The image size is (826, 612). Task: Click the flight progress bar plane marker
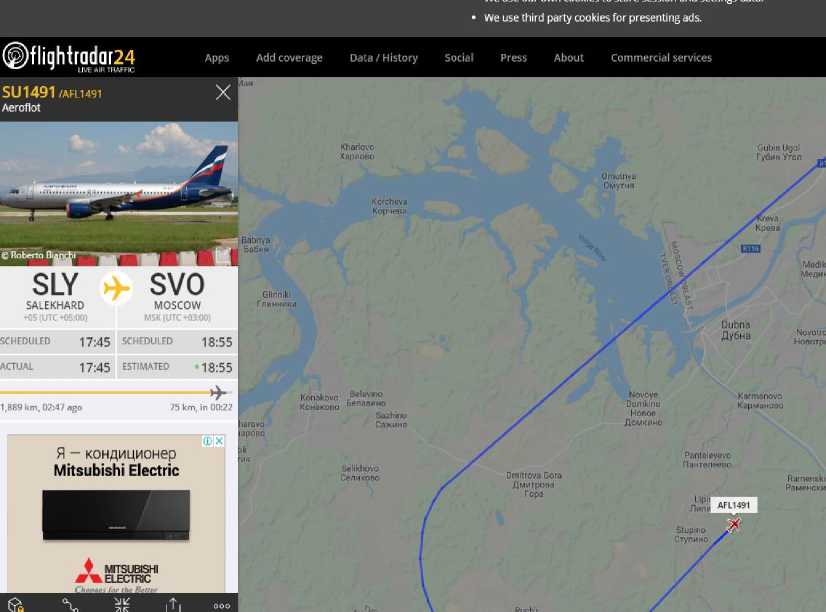pyautogui.click(x=218, y=392)
